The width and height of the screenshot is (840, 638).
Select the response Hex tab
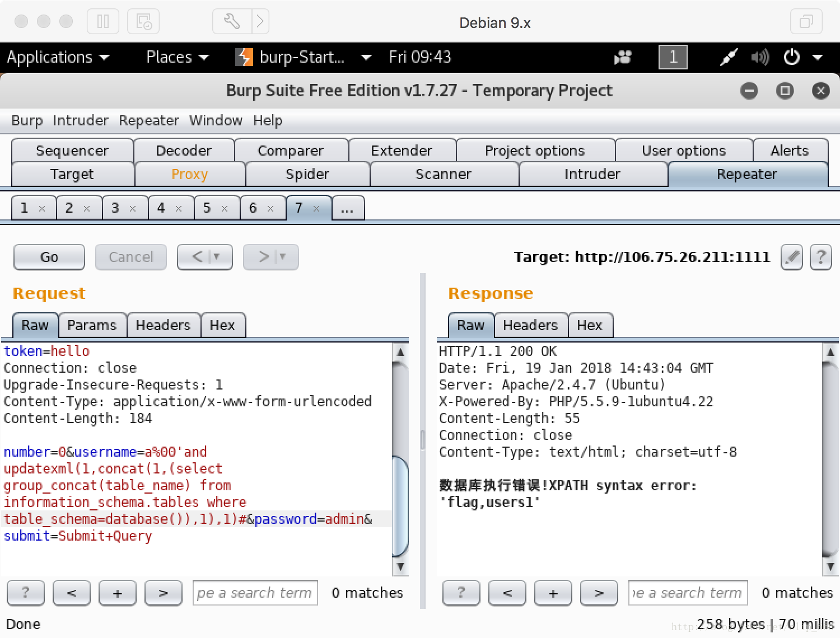[x=590, y=325]
